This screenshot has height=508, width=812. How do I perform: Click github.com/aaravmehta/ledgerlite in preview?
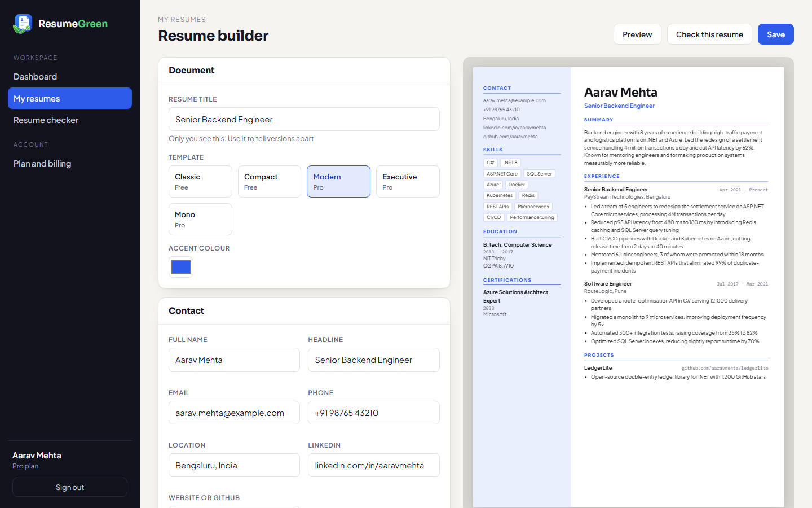[x=725, y=368]
